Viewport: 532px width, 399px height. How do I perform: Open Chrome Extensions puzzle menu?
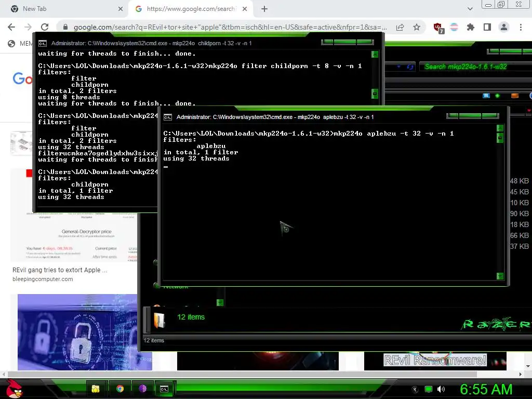(x=471, y=27)
